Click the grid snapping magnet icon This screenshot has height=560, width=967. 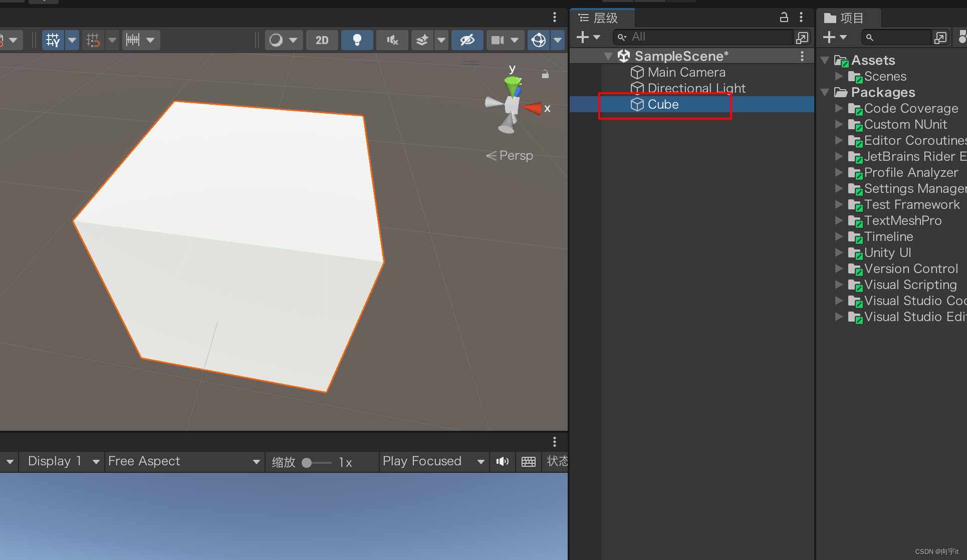point(93,40)
